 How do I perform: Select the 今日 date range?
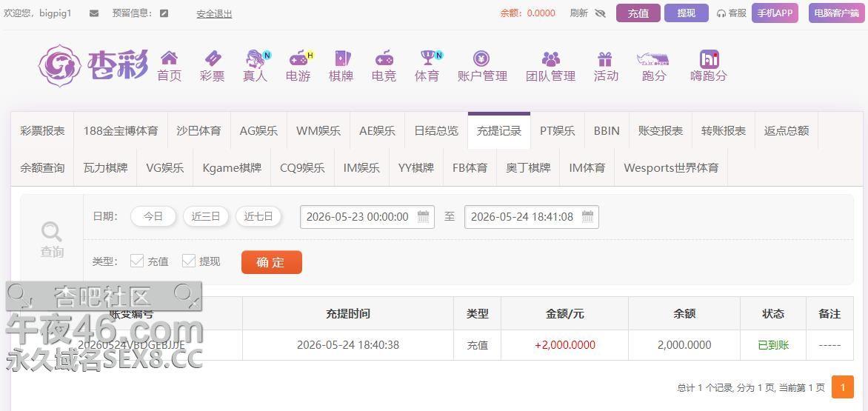153,216
